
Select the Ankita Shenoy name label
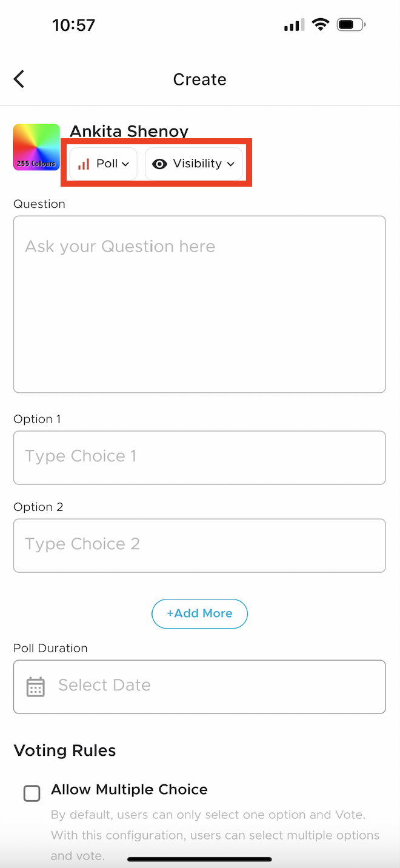pyautogui.click(x=128, y=131)
